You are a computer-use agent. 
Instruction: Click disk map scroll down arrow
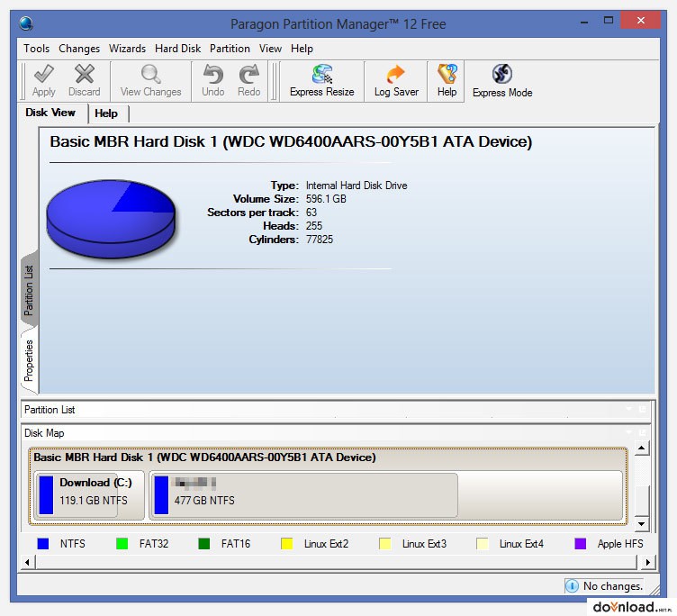[642, 523]
